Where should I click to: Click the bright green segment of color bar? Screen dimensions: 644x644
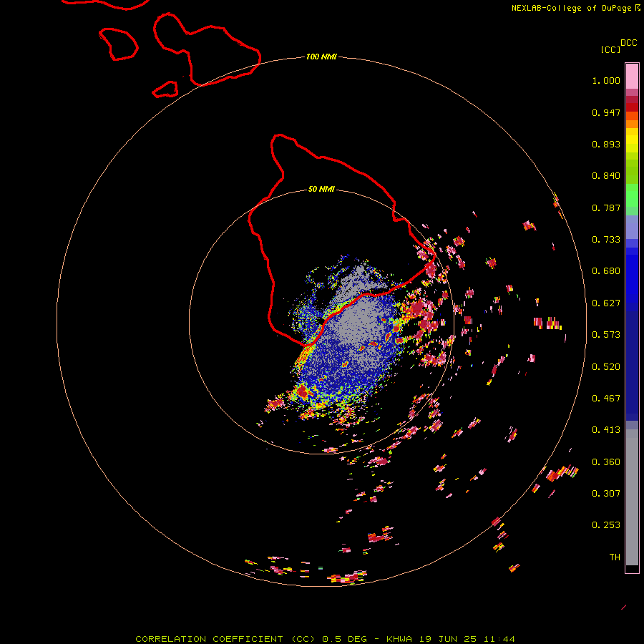point(632,195)
